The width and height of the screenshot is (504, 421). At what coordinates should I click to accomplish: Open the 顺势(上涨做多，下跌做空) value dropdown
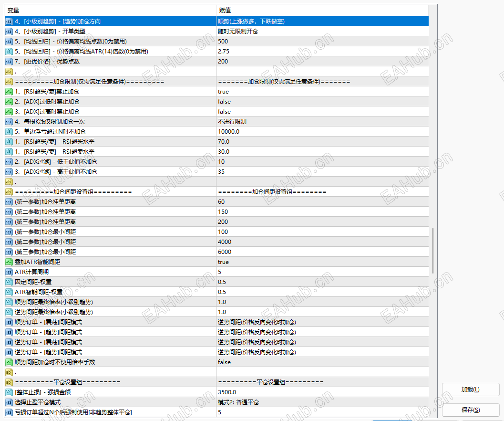322,21
